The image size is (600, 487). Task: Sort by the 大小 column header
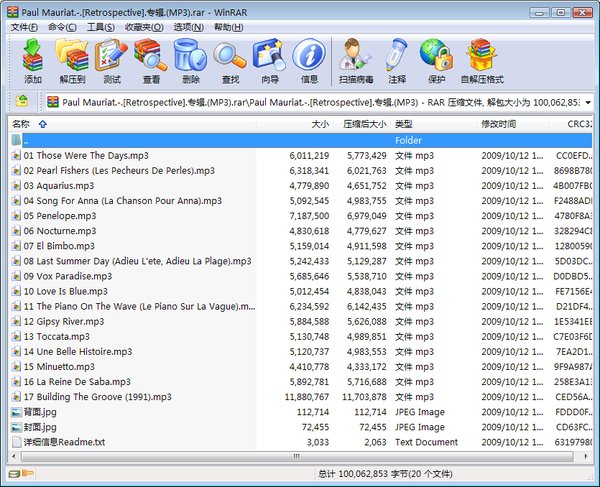[x=295, y=124]
